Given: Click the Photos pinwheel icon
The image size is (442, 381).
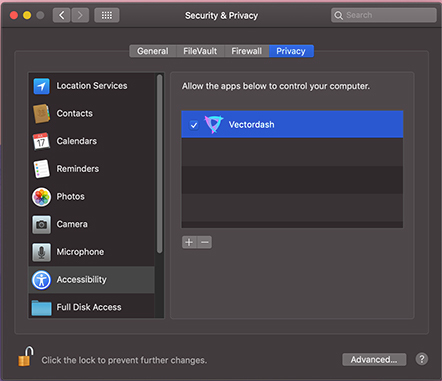Looking at the screenshot, I should pyautogui.click(x=41, y=197).
